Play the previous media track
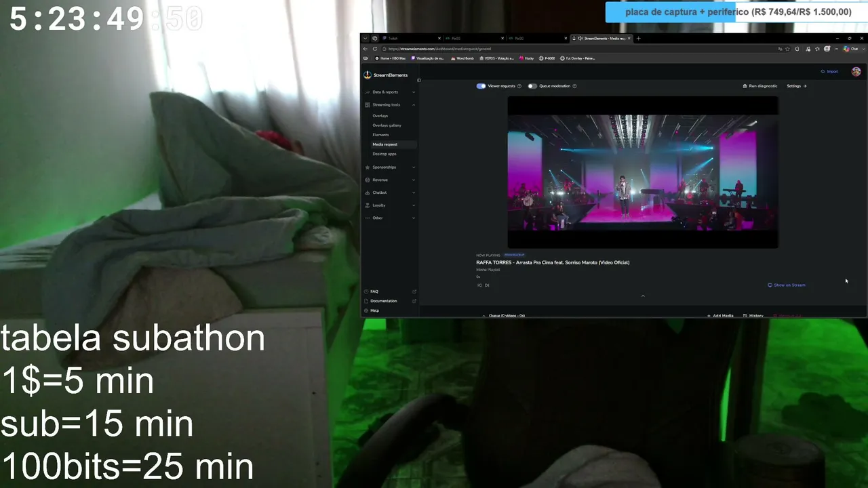868x488 pixels. [x=479, y=285]
